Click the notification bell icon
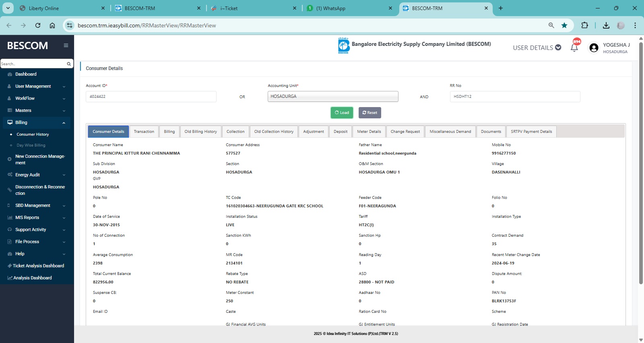 click(574, 48)
